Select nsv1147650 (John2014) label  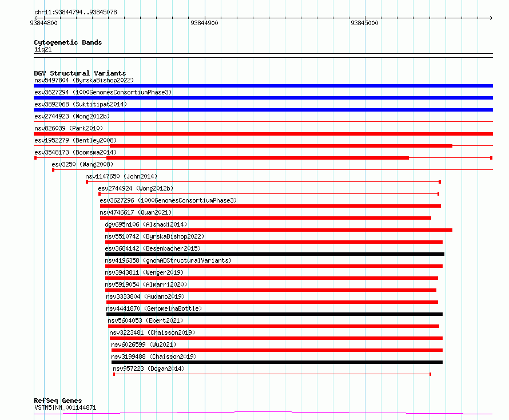click(121, 176)
